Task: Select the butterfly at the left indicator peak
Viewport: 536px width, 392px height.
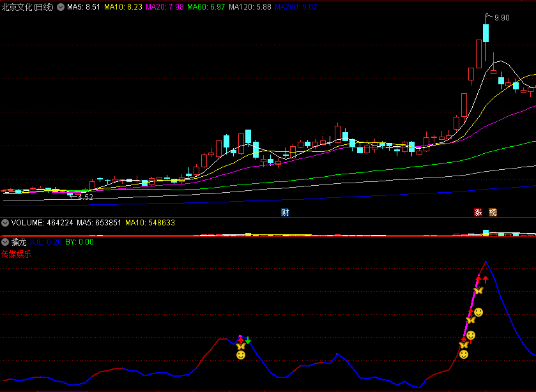Action: 241,346
